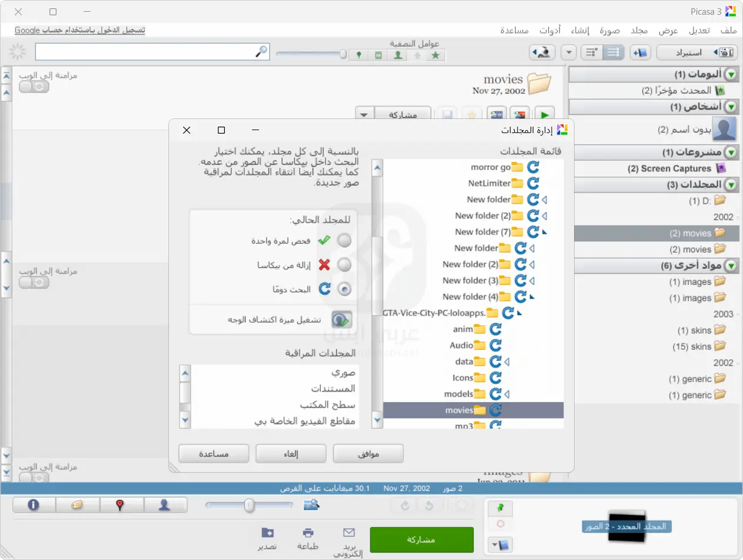
Task: Open the عرض menu
Action: [669, 31]
